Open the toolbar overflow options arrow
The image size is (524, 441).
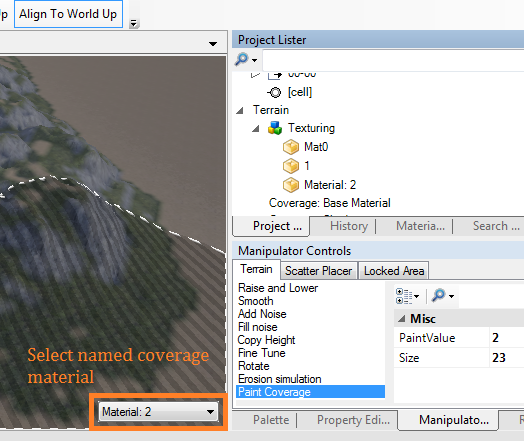[x=134, y=23]
